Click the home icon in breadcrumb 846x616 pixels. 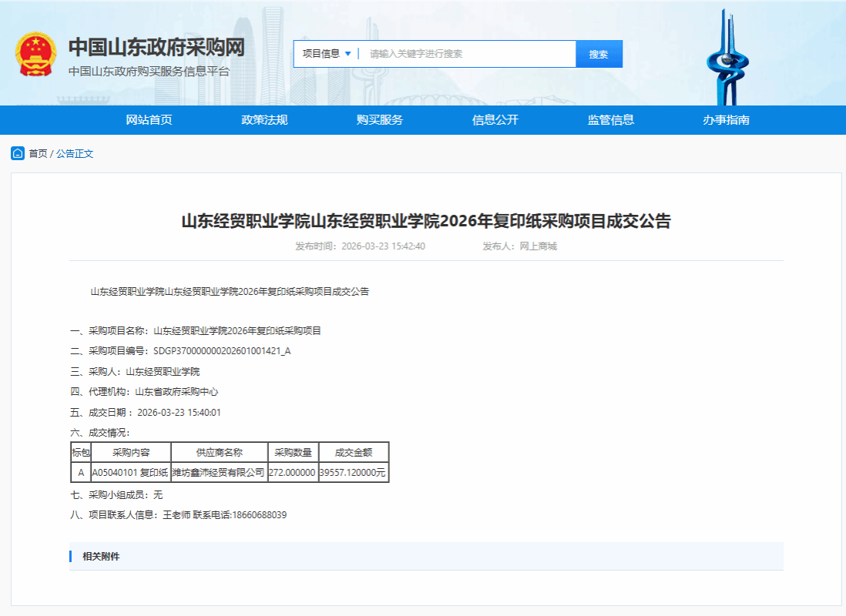tap(18, 153)
